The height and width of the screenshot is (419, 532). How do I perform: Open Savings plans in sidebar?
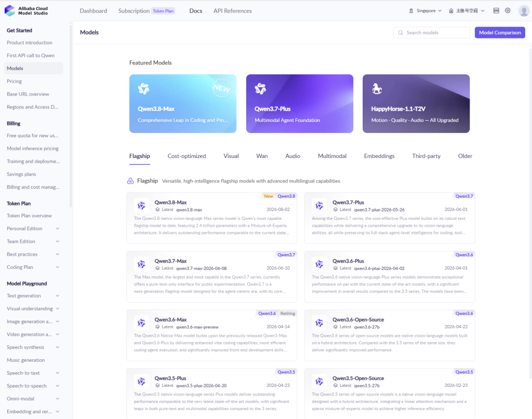tap(21, 174)
